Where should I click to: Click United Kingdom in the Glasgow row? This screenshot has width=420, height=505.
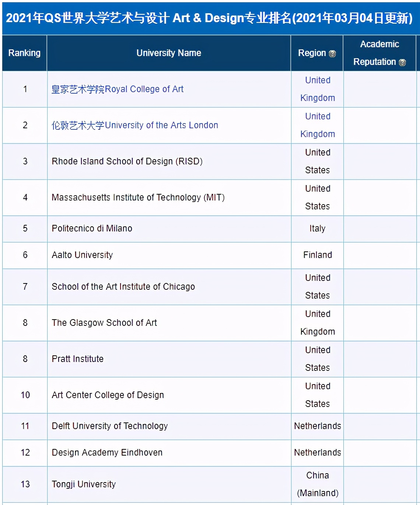pos(318,323)
